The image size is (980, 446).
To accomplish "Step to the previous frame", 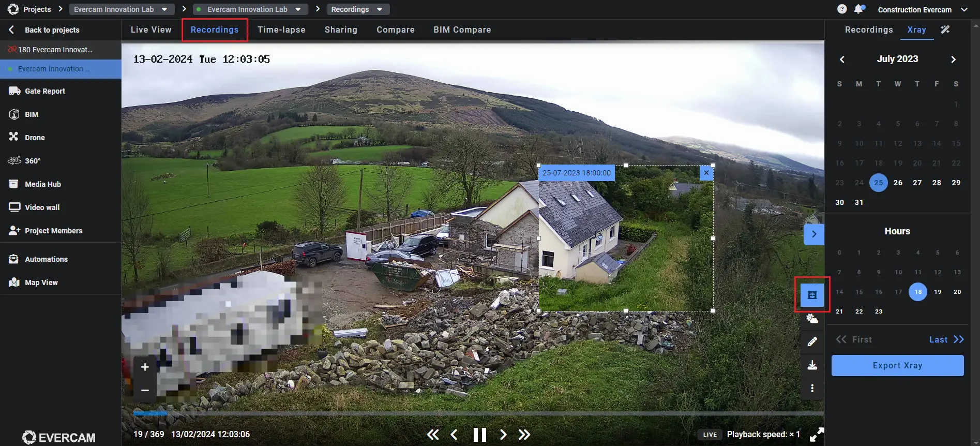I will [x=454, y=435].
